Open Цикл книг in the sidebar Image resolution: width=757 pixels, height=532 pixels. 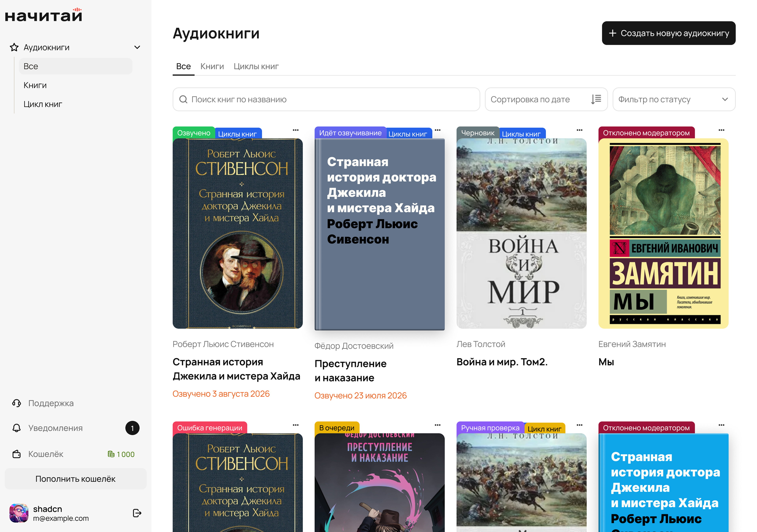coord(43,104)
